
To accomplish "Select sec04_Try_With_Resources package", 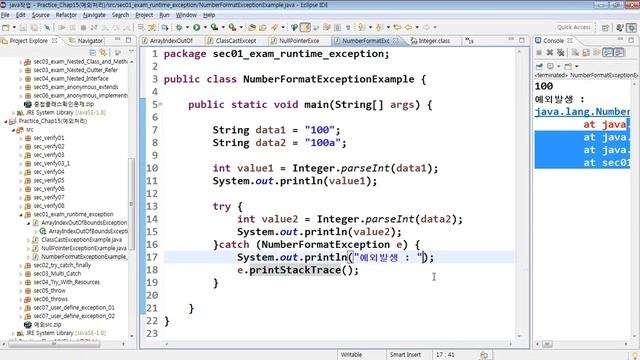I will pyautogui.click(x=67, y=282).
